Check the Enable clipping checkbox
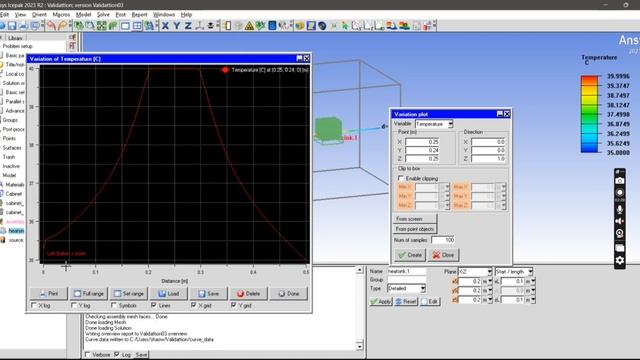640x360 pixels. tap(401, 178)
